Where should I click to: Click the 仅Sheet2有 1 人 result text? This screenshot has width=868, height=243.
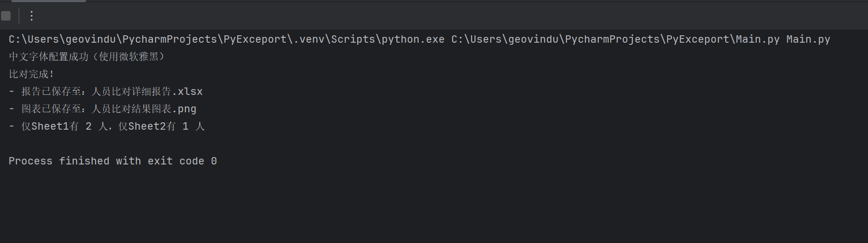point(161,127)
